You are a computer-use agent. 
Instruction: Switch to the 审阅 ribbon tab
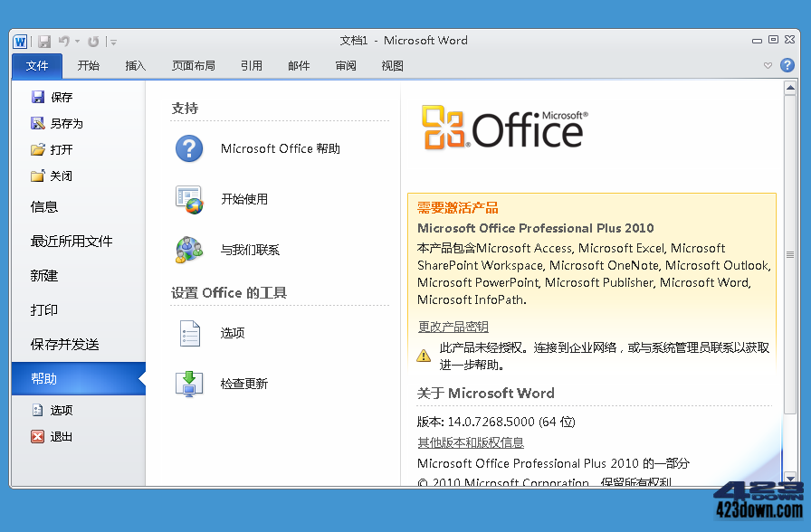click(x=346, y=66)
